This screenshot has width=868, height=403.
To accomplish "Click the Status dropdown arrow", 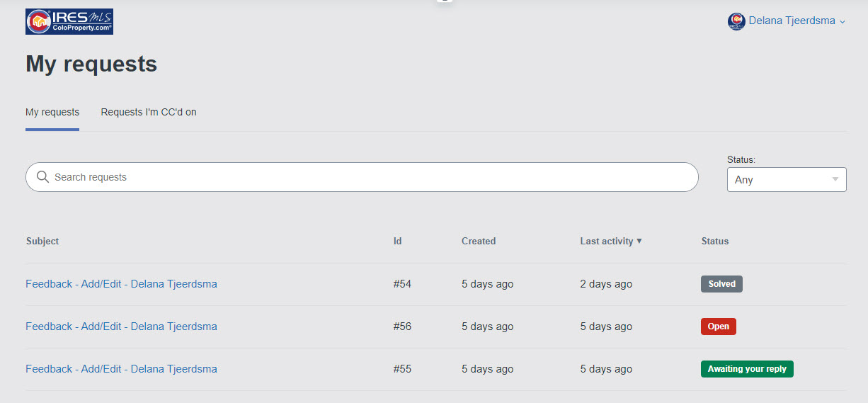I will click(836, 180).
